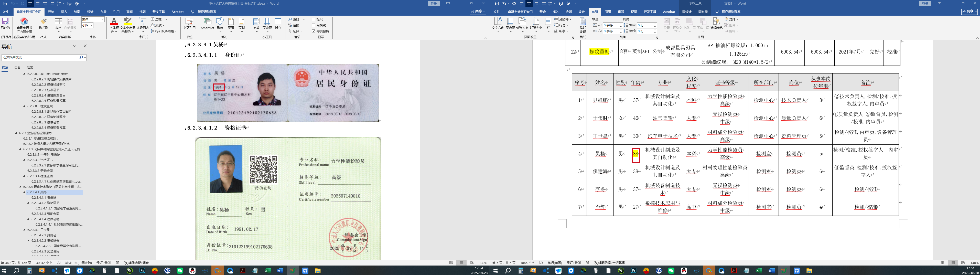Close the navigation pane with its X
This screenshot has height=275, width=980.
tap(85, 46)
